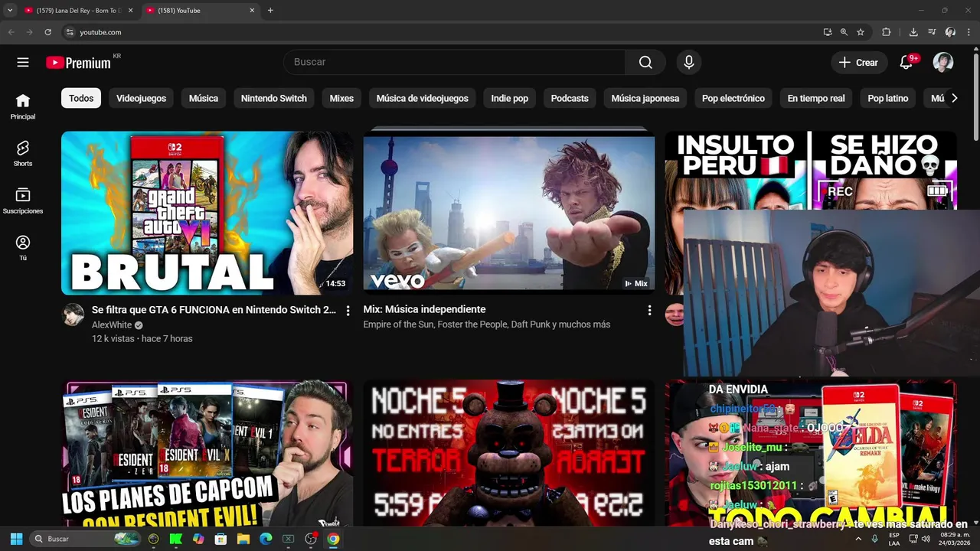Screen dimensions: 980x551
Task: Open Chrome downloads
Action: (913, 32)
